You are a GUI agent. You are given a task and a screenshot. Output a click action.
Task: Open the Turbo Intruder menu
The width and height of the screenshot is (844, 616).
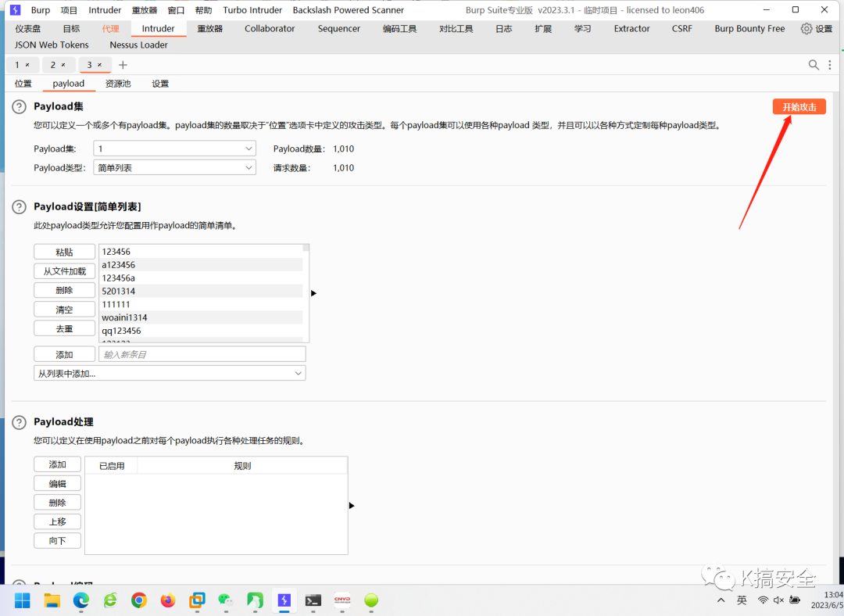coord(252,9)
